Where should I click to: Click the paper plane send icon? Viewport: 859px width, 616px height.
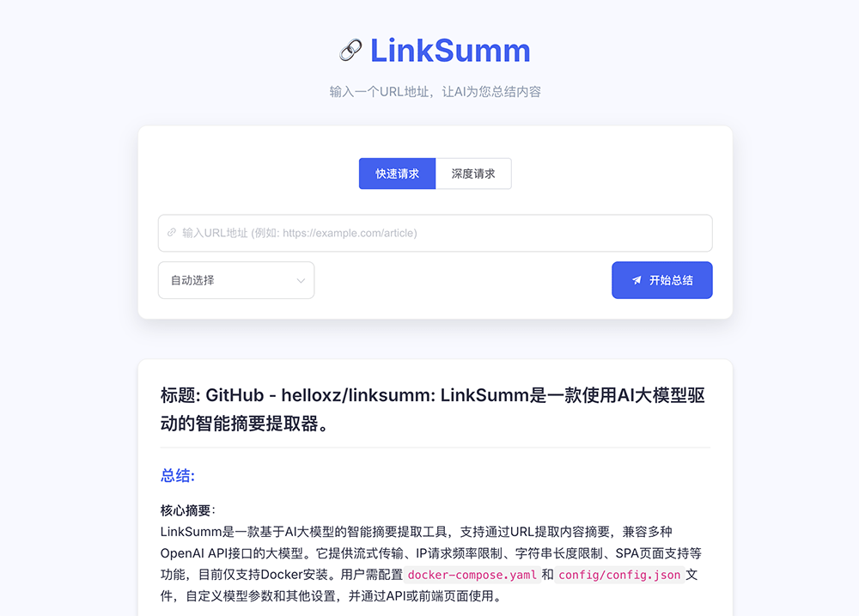(x=637, y=280)
